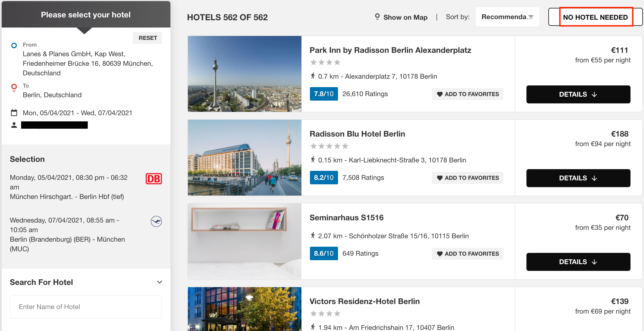Choose No Hotel Needed option

click(x=595, y=17)
